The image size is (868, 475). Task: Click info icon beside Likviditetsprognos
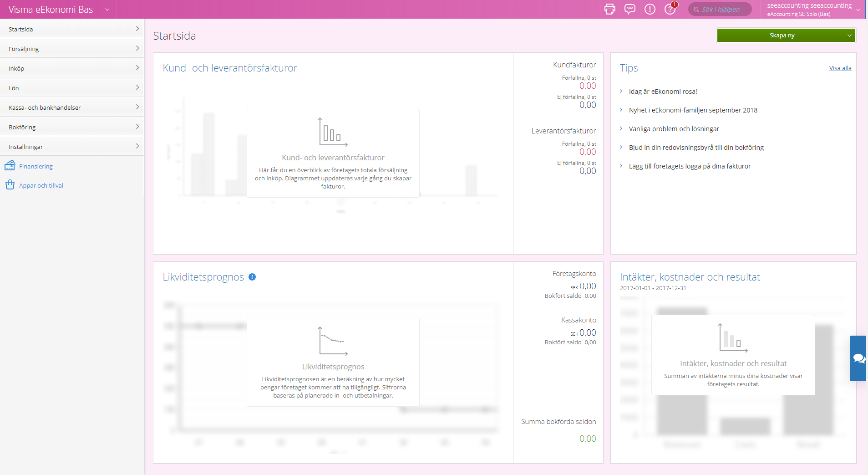252,277
